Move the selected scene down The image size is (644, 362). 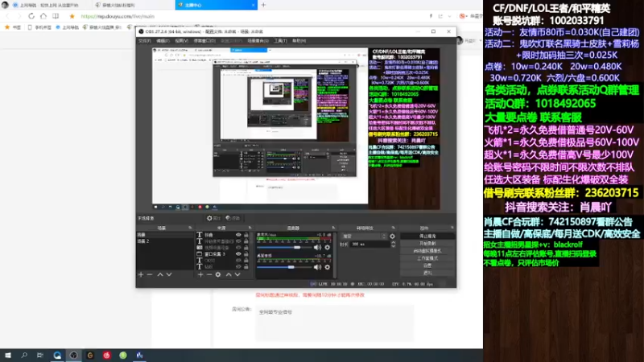point(169,274)
